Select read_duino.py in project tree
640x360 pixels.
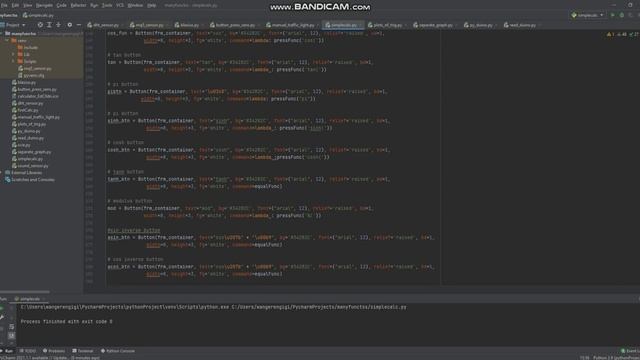coord(28,138)
